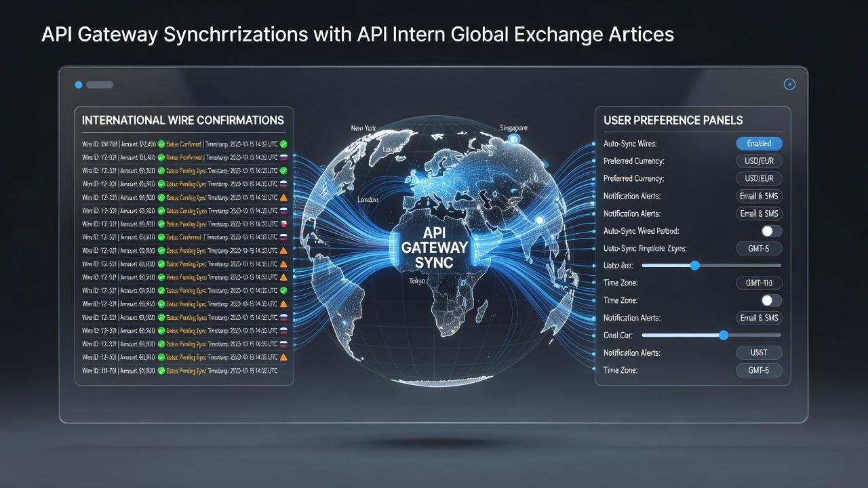Click 'Status Confirmed' text in XW-789 row
Image resolution: width=868 pixels, height=488 pixels.
[184, 144]
